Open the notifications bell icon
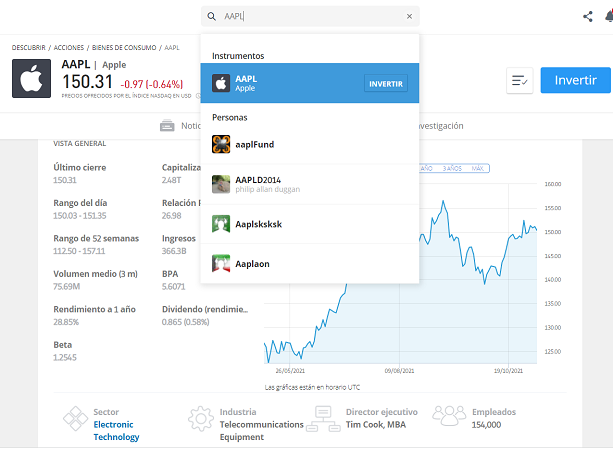 tap(609, 16)
